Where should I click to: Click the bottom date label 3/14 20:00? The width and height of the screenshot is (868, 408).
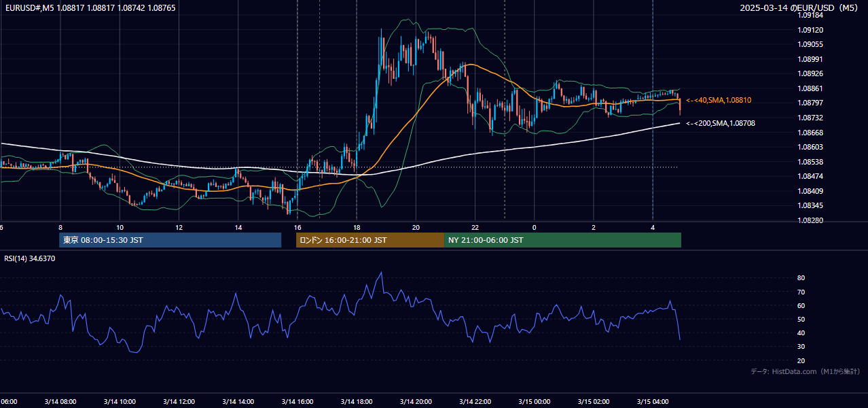416,401
